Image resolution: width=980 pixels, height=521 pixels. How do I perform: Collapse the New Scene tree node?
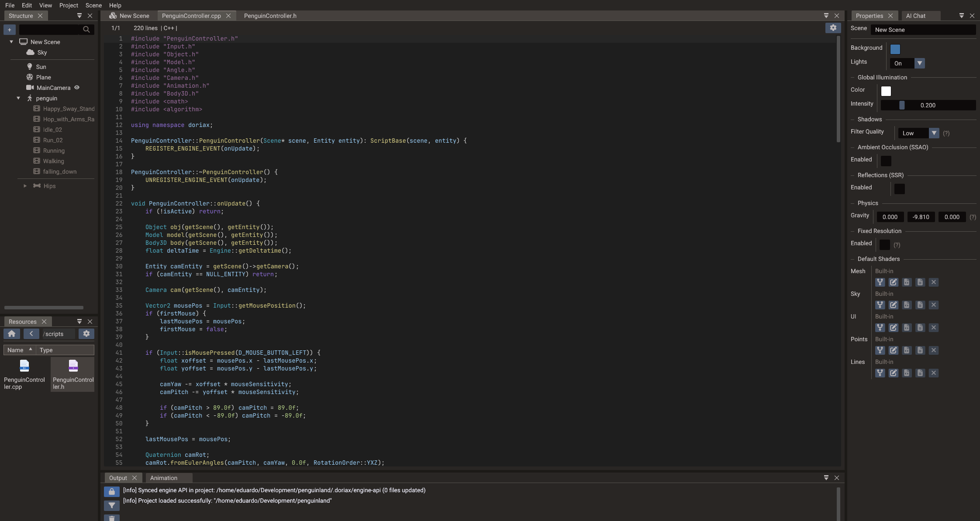pyautogui.click(x=11, y=42)
